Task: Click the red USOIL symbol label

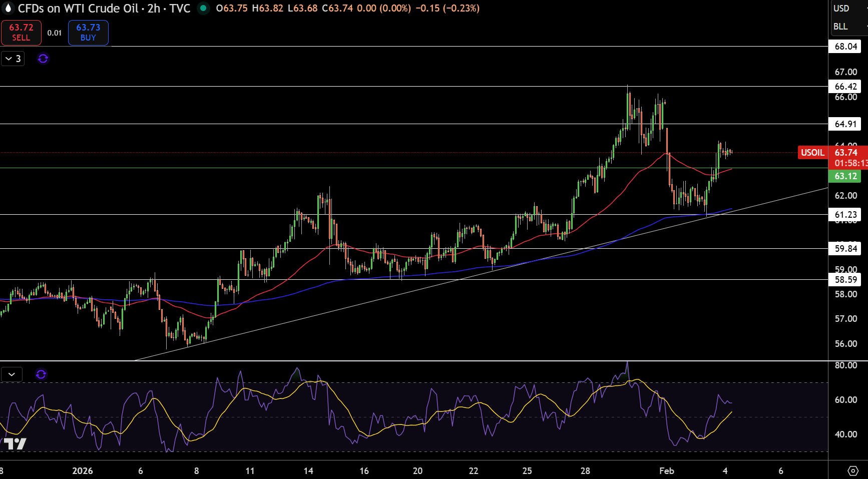Action: pyautogui.click(x=812, y=153)
